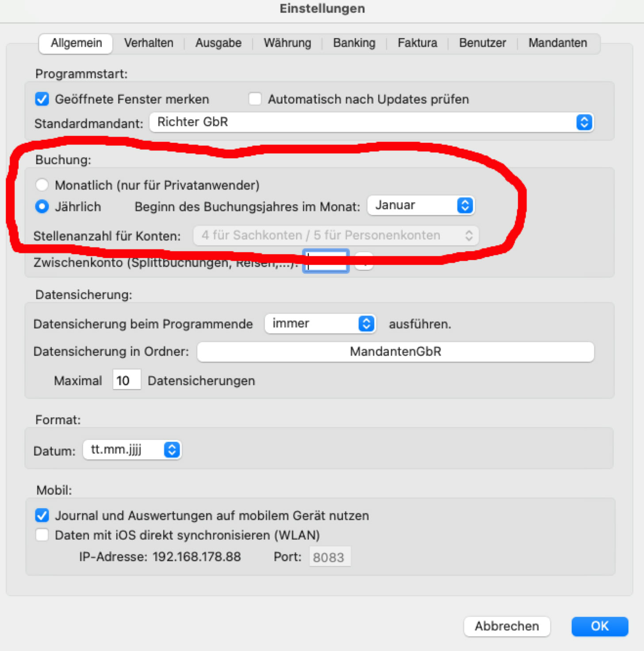Viewport: 644px width, 651px height.
Task: Open the Ausgabe tab
Action: [218, 43]
